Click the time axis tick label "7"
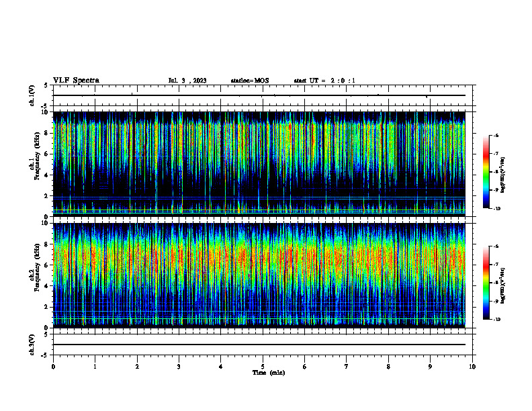Screen dimensions: 532x411 click(x=347, y=367)
